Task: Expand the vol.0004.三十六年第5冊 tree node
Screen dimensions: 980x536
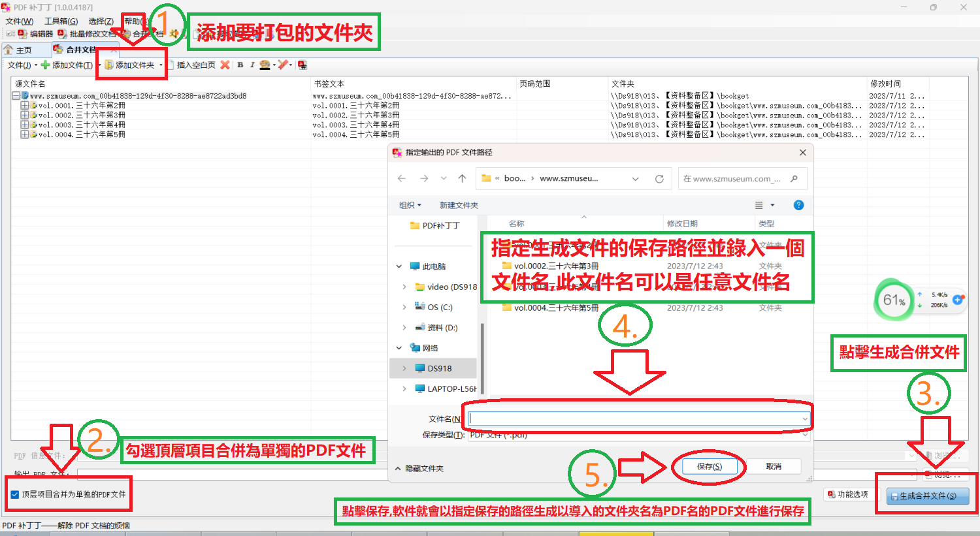Action: (x=24, y=134)
